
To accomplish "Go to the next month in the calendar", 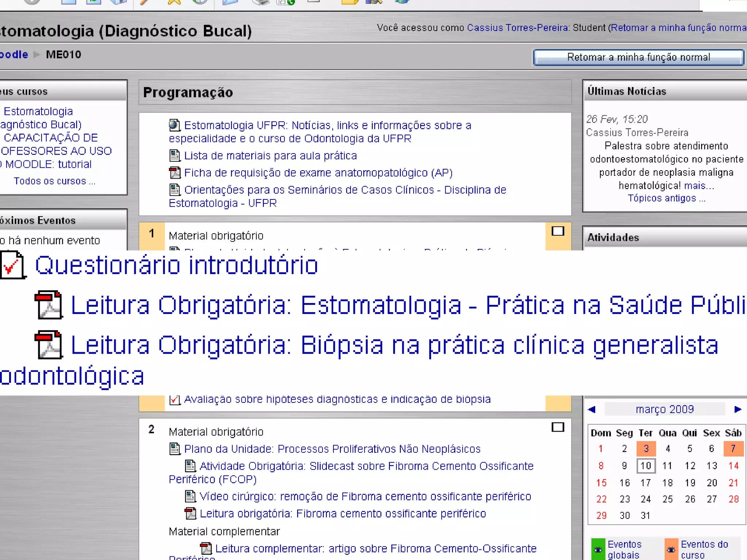I will pos(738,409).
